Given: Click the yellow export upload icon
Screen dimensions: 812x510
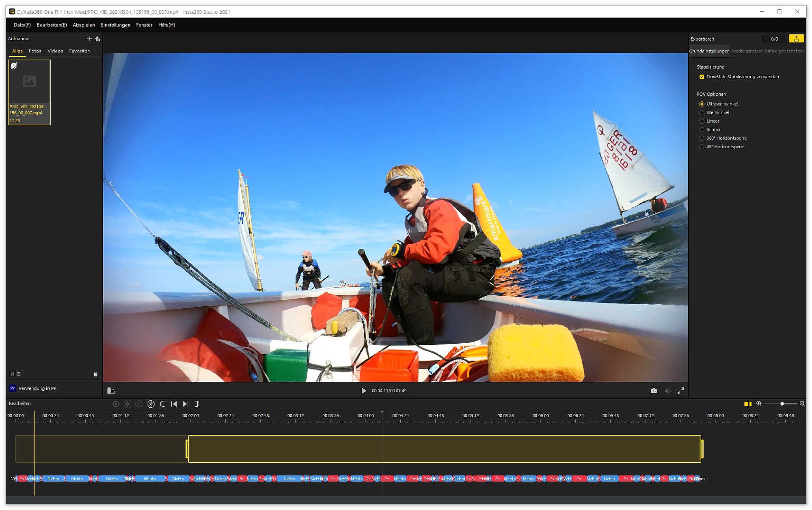Looking at the screenshot, I should [796, 39].
